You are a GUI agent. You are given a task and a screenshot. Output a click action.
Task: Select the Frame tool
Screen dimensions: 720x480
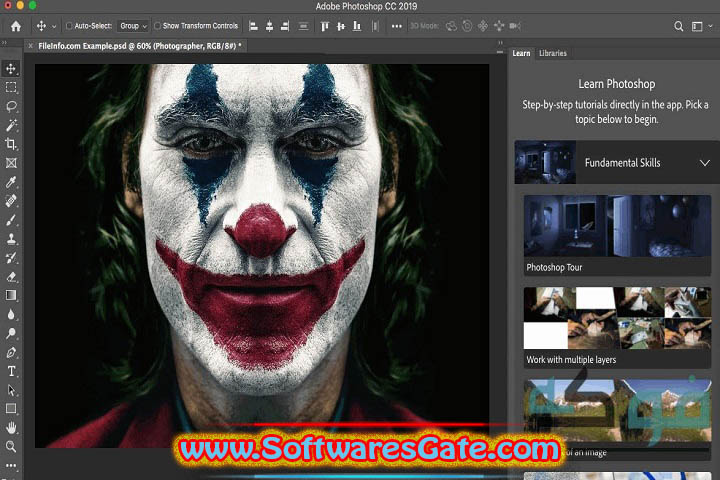(x=11, y=163)
